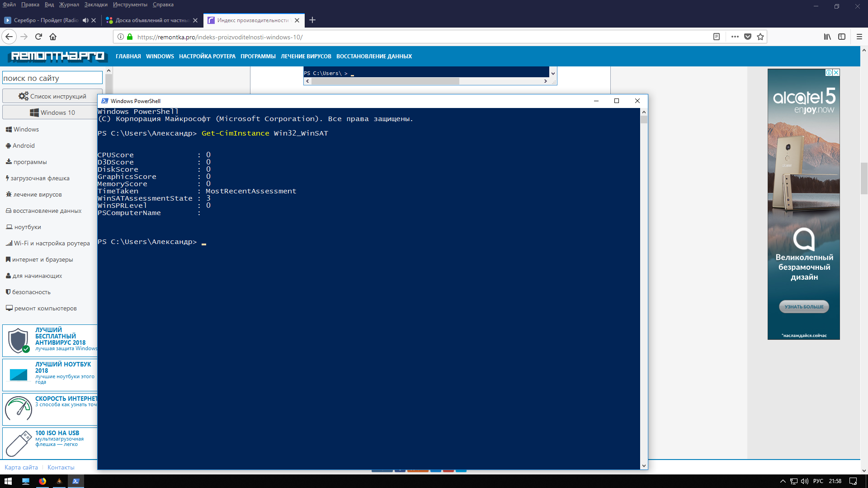
Task: Click УЗНАТЬ БОЛЬШЕ on Alcatel ad
Action: 804,307
